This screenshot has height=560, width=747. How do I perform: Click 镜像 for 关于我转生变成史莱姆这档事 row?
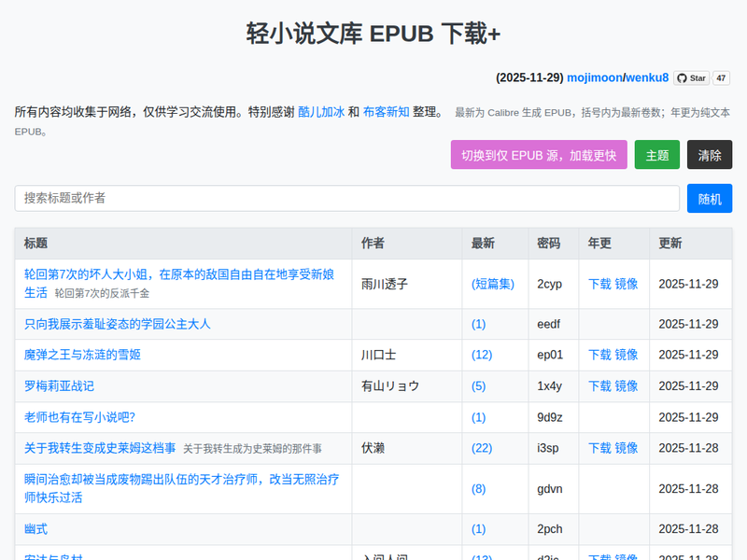(x=627, y=448)
